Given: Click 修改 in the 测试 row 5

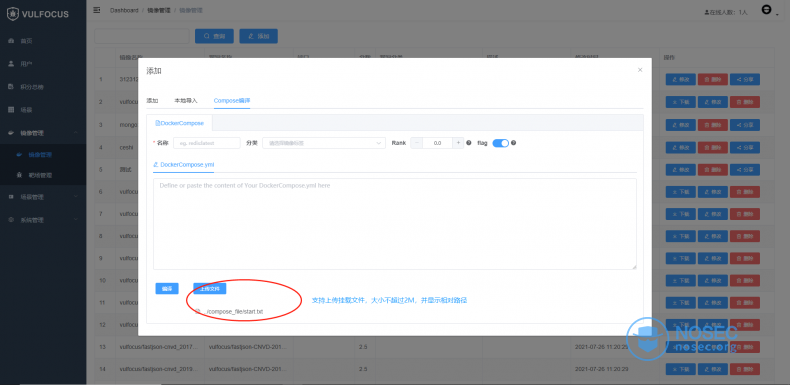Looking at the screenshot, I should pyautogui.click(x=681, y=169).
